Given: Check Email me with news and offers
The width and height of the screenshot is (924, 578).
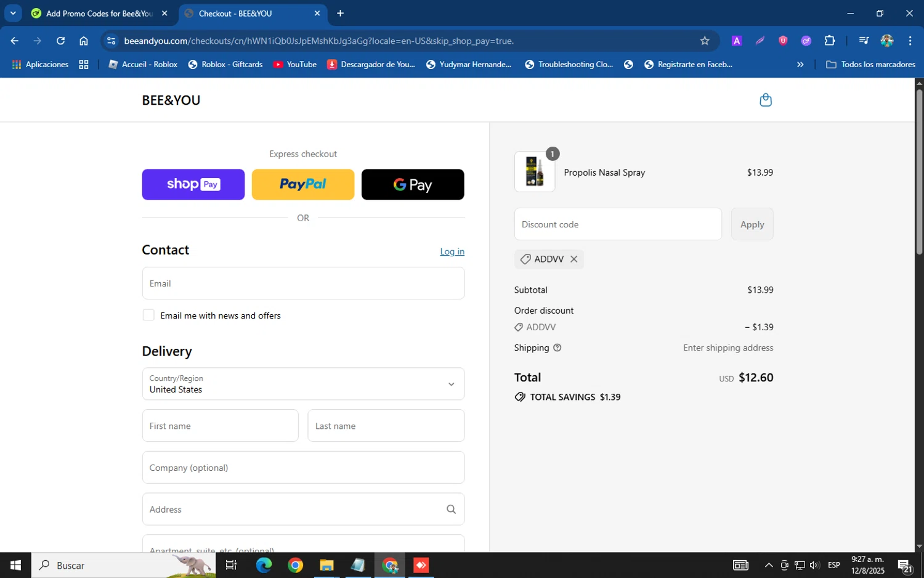Looking at the screenshot, I should coord(148,315).
